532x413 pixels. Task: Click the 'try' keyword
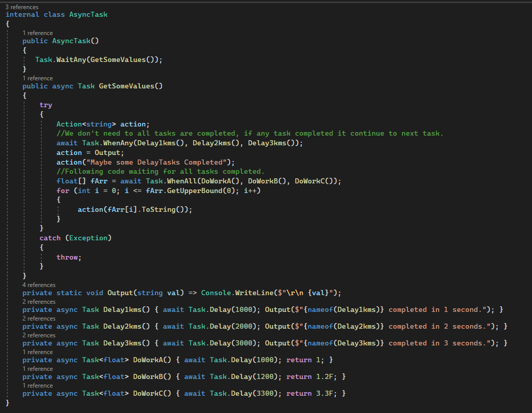coord(46,105)
